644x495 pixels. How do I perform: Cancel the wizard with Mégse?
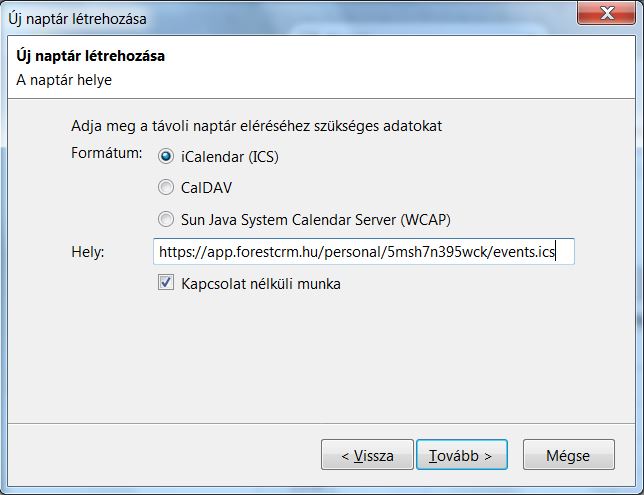(x=567, y=455)
